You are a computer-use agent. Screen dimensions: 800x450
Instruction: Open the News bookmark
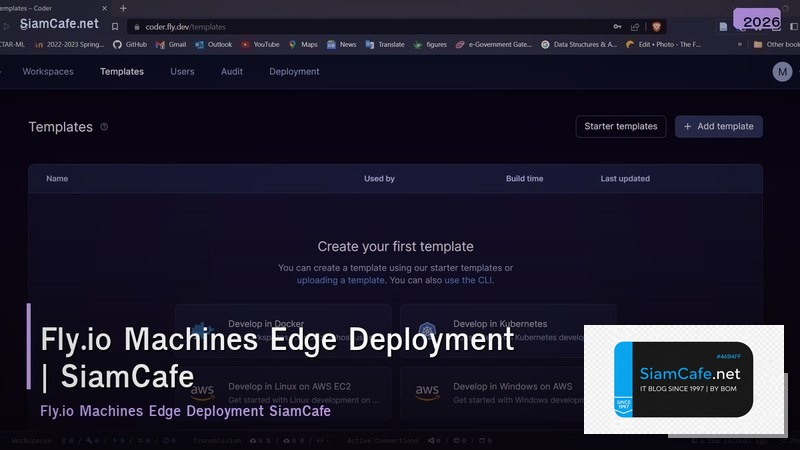(342, 44)
